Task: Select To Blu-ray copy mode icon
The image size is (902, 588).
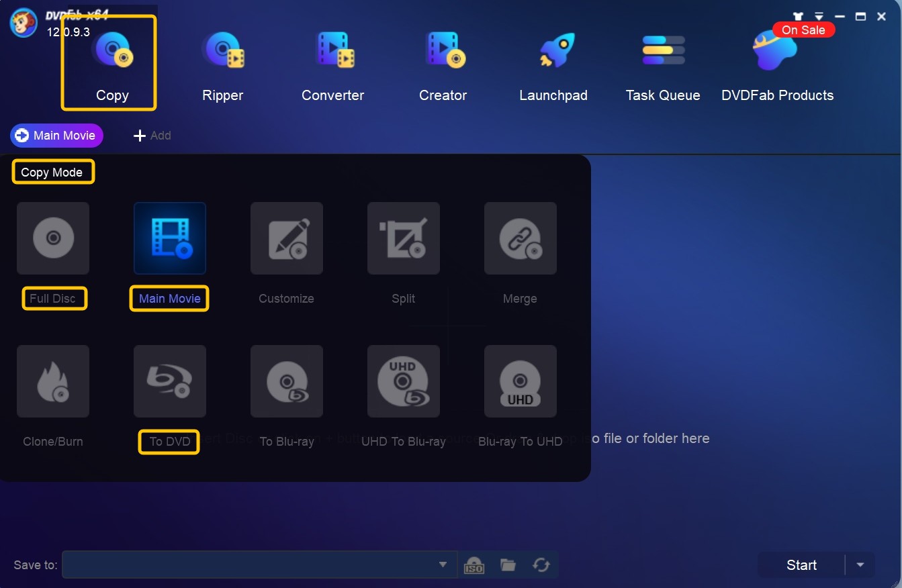Action: [287, 381]
